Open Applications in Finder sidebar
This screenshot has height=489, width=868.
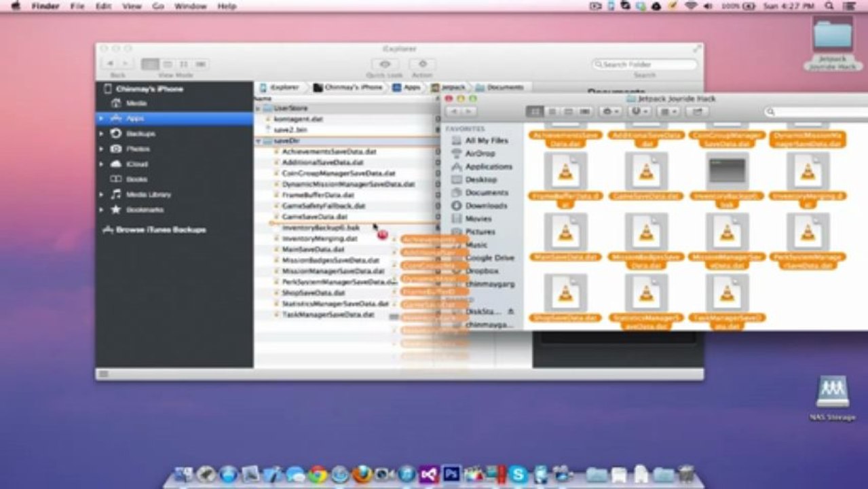[481, 166]
